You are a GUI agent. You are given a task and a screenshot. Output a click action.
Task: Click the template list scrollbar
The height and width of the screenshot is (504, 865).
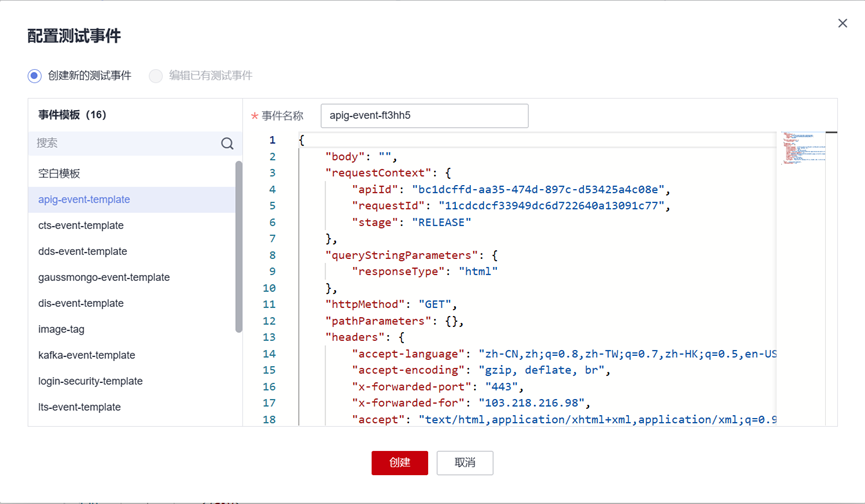(238, 246)
